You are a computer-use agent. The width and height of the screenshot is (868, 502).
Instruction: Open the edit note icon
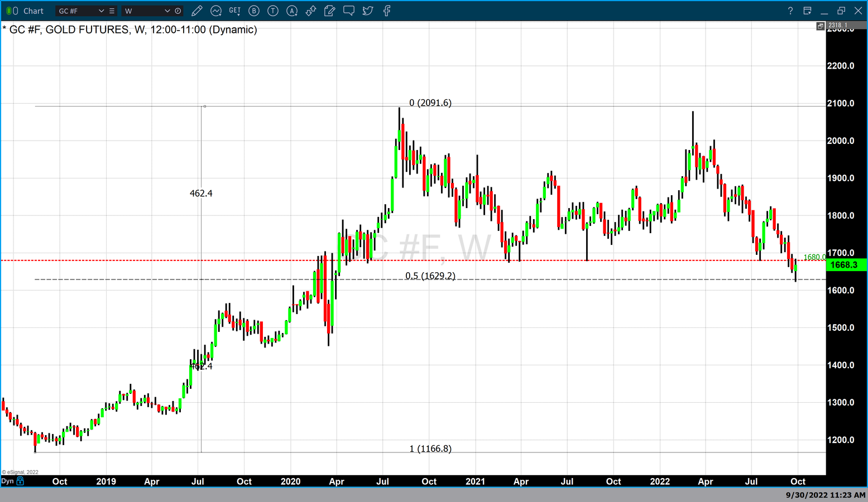[x=330, y=11]
